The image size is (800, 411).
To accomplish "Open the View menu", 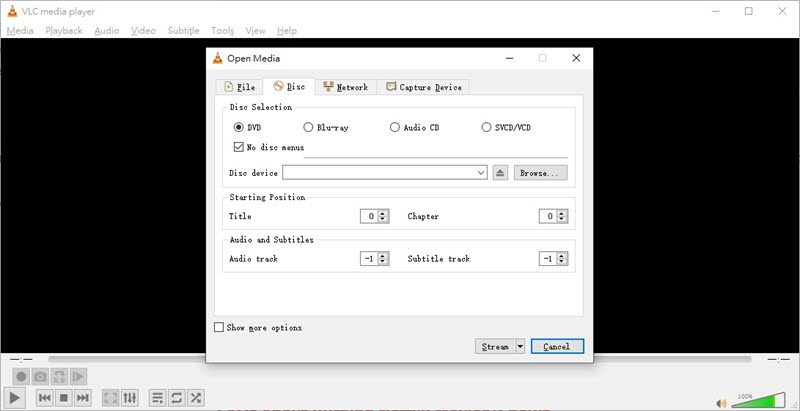I will click(255, 31).
